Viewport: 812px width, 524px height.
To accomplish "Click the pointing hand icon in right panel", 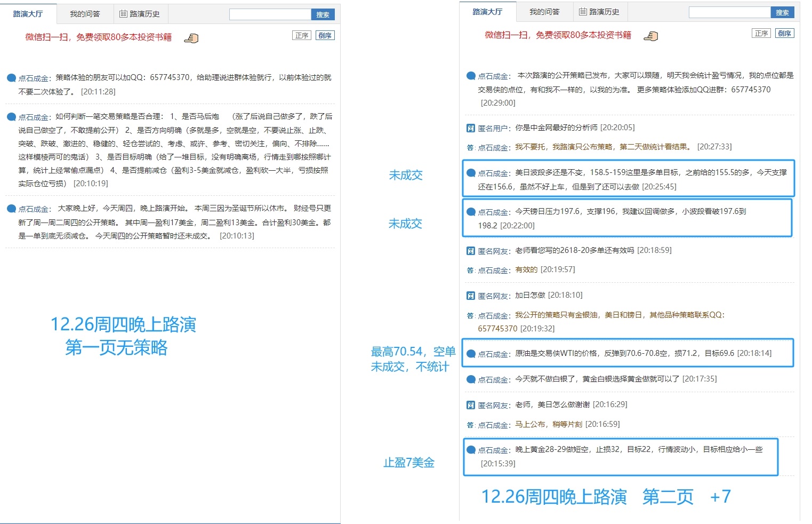I will coord(650,36).
